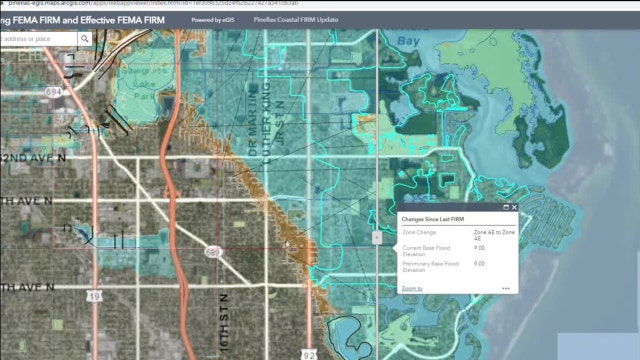
Task: Click the browser address bar URL
Action: pyautogui.click(x=153, y=3)
